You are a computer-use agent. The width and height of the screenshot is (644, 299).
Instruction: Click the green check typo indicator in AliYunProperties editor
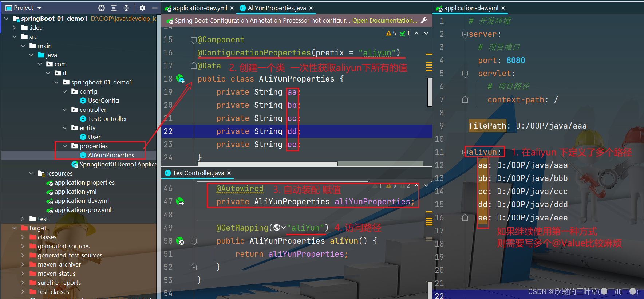click(405, 33)
